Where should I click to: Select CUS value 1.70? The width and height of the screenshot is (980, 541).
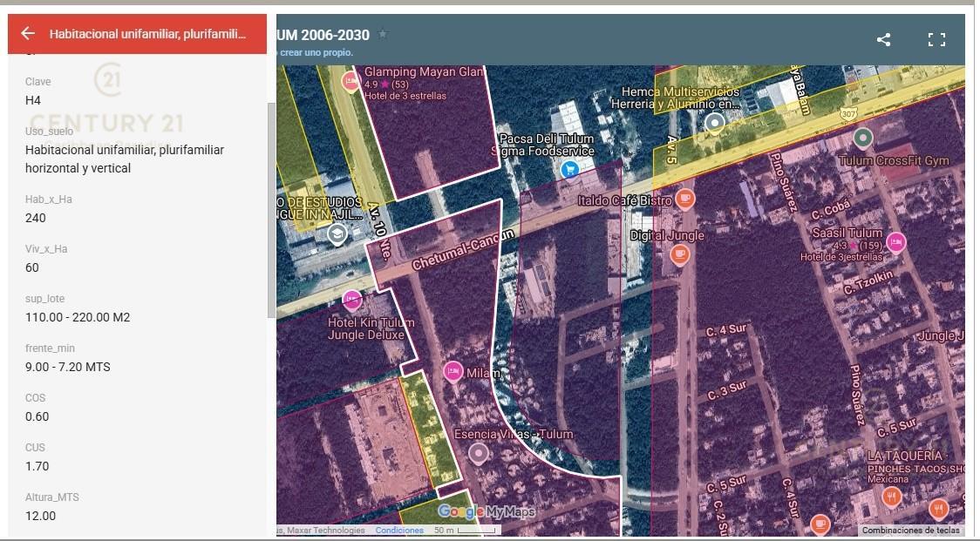37,467
